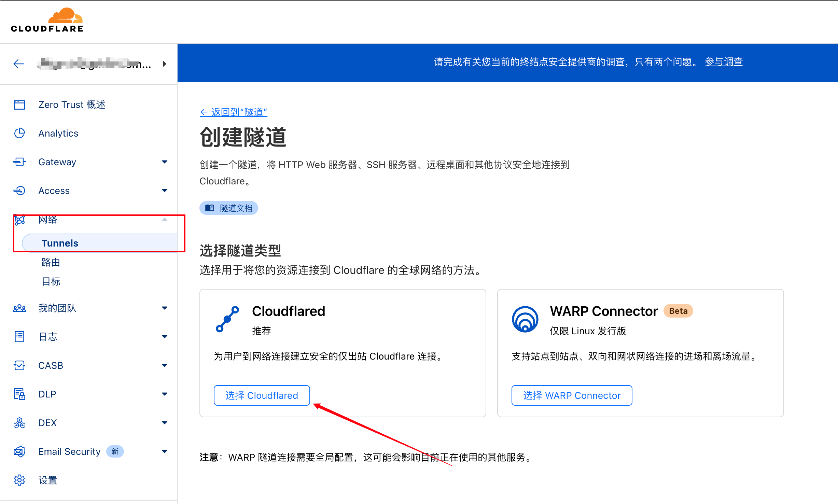Click the DEX sidebar icon
This screenshot has width=838, height=504.
(x=19, y=423)
